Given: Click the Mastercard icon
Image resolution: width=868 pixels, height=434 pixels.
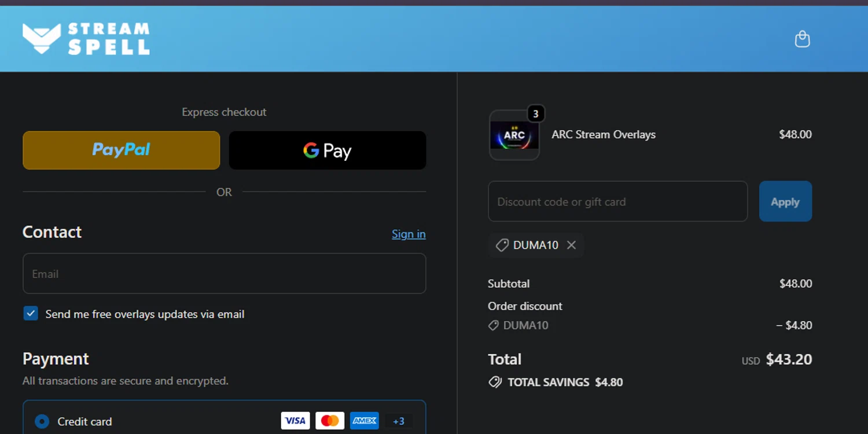Looking at the screenshot, I should (330, 421).
